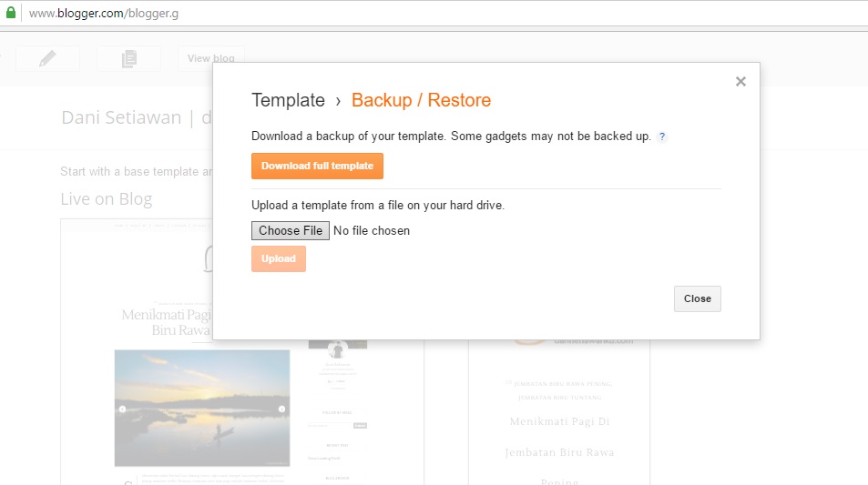The image size is (868, 485).
Task: Click Download full template button
Action: 317,166
